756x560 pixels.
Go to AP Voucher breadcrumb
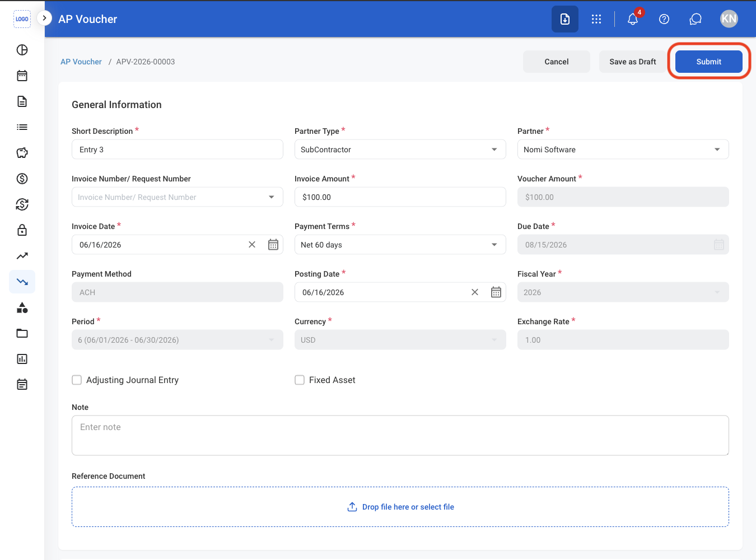(x=81, y=62)
